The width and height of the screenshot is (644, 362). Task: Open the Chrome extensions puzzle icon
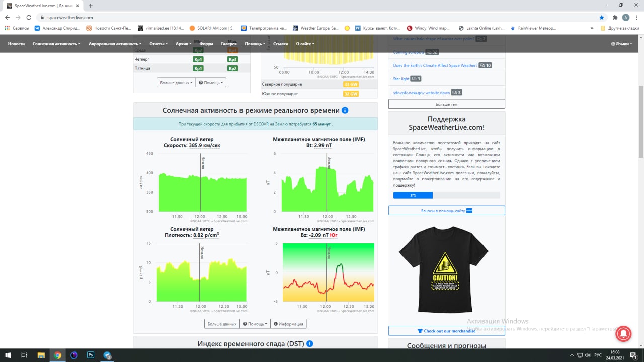coord(615,17)
